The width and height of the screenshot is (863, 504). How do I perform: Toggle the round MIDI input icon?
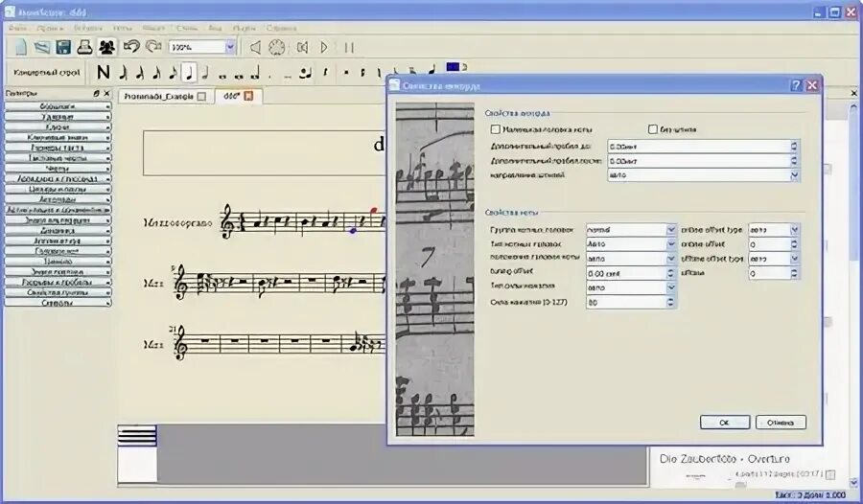click(x=276, y=47)
